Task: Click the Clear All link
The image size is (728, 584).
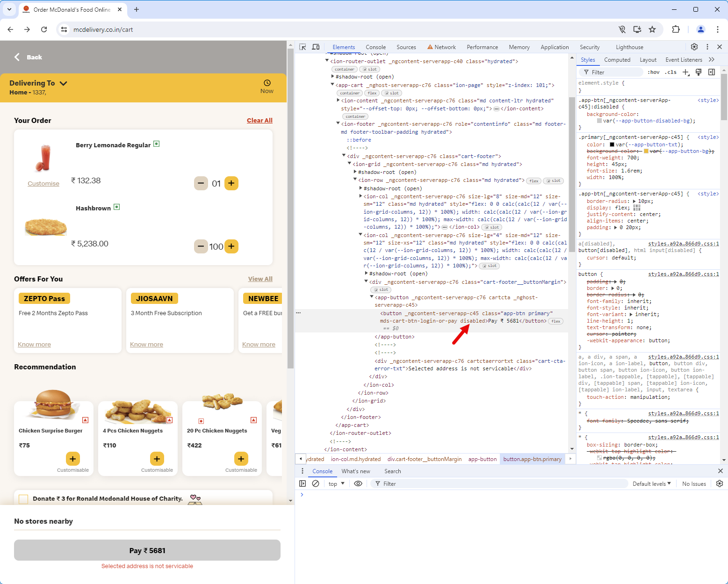Action: tap(259, 121)
